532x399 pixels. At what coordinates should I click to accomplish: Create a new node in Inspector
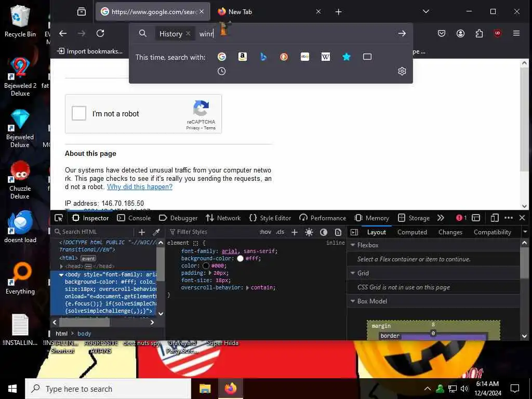(x=142, y=232)
